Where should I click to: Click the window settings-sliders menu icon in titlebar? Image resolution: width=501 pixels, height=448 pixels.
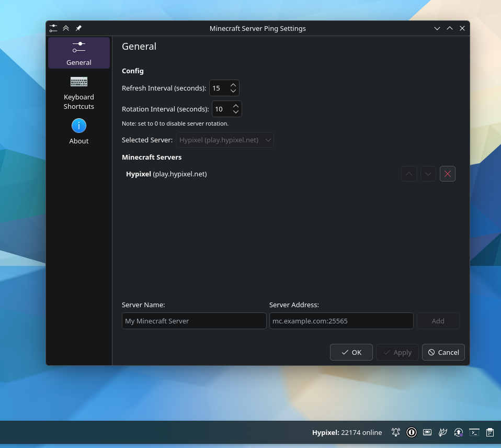(x=53, y=28)
